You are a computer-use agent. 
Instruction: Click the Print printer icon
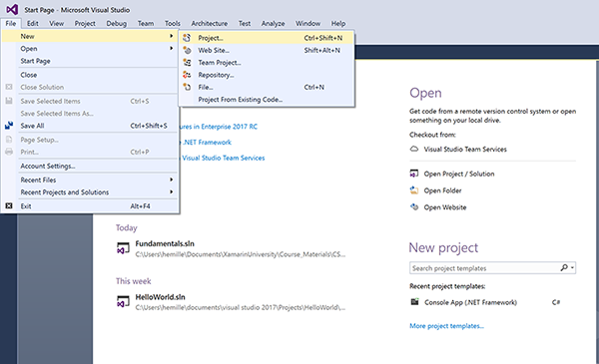tap(9, 152)
